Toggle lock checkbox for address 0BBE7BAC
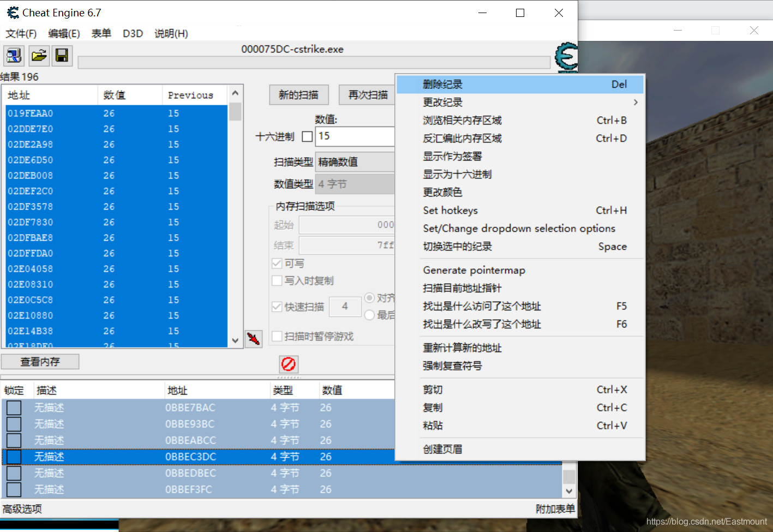The height and width of the screenshot is (532, 773). point(14,408)
